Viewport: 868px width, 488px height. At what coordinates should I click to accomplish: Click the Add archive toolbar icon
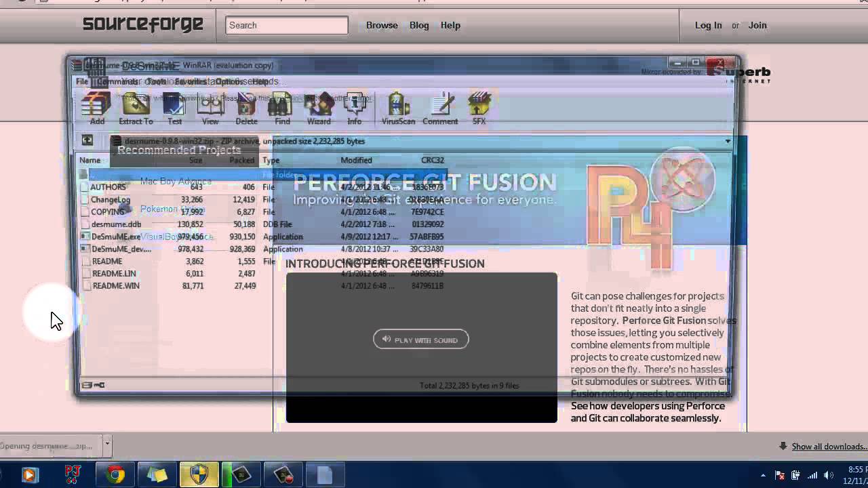click(x=96, y=108)
